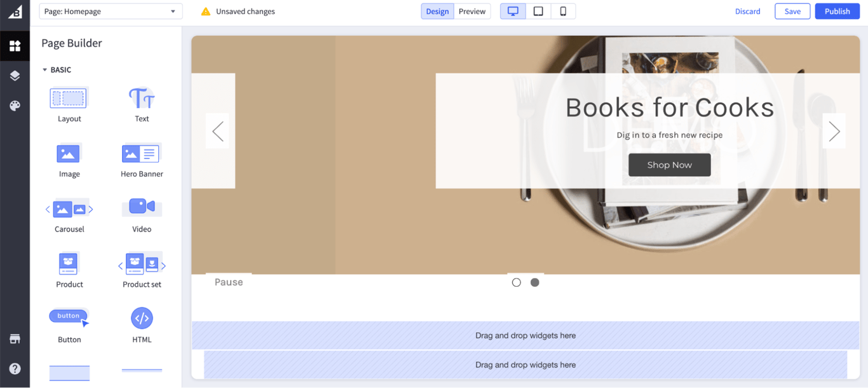Select the Design tab
The height and width of the screenshot is (388, 868).
pyautogui.click(x=437, y=11)
